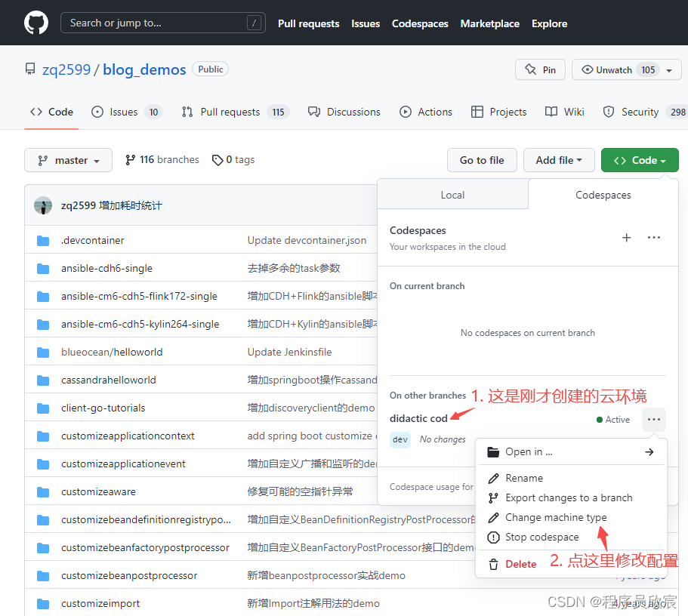Open the Projects tab
Viewport: 688px width, 616px height.
tap(499, 112)
